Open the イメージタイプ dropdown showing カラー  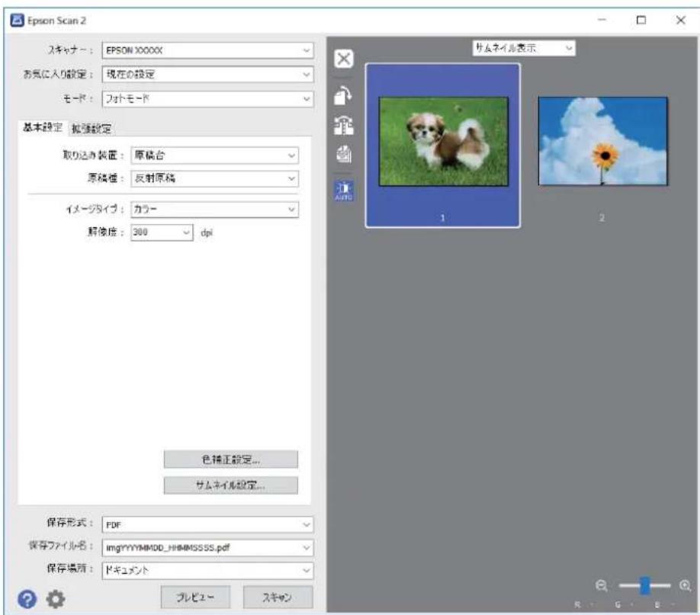click(214, 210)
